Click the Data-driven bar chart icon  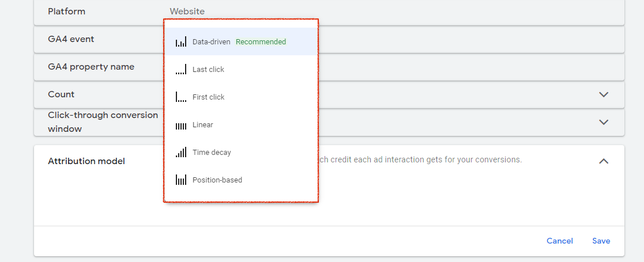(180, 42)
